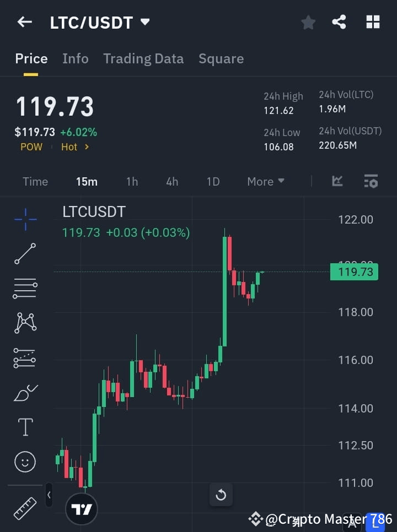Open the emoji sticker tool

point(25,462)
